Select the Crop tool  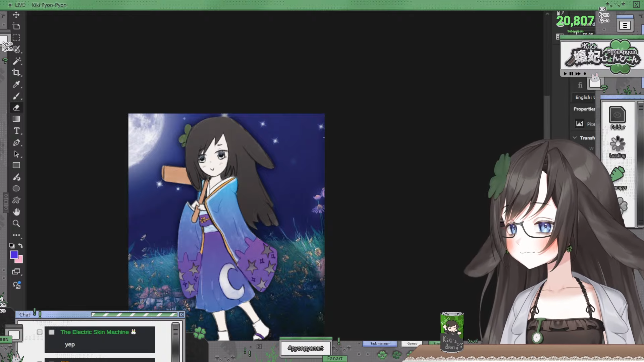tap(16, 72)
